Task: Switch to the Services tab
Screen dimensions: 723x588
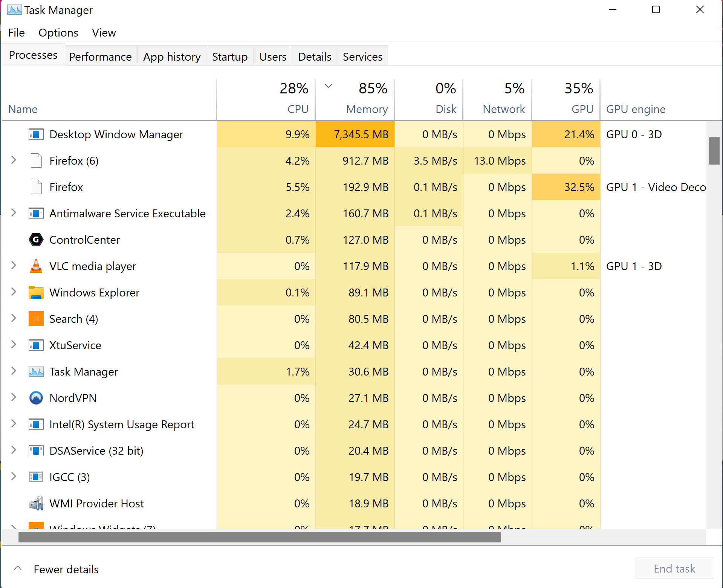Action: click(362, 57)
